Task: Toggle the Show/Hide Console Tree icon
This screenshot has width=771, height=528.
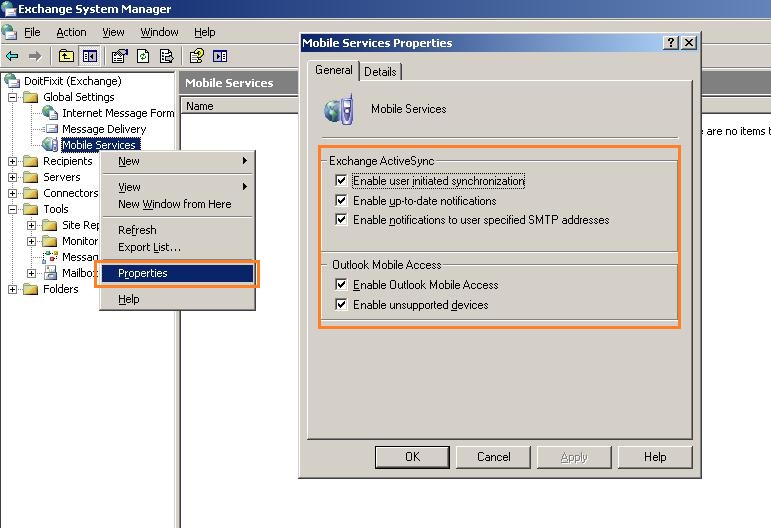Action: [x=90, y=56]
